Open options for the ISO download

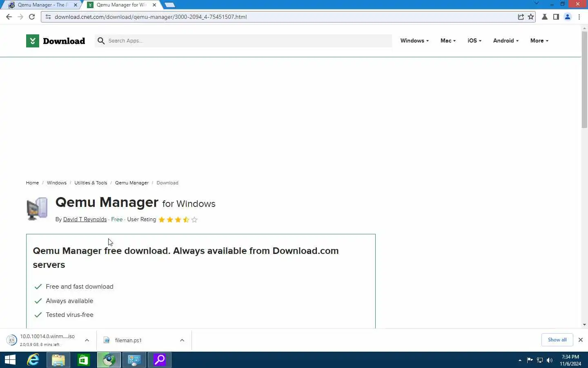(87, 340)
